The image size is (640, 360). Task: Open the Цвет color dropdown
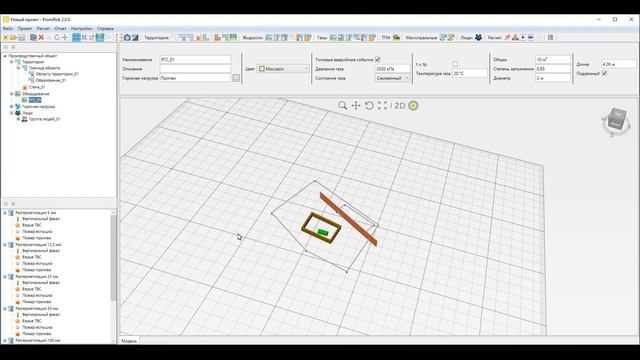(283, 69)
